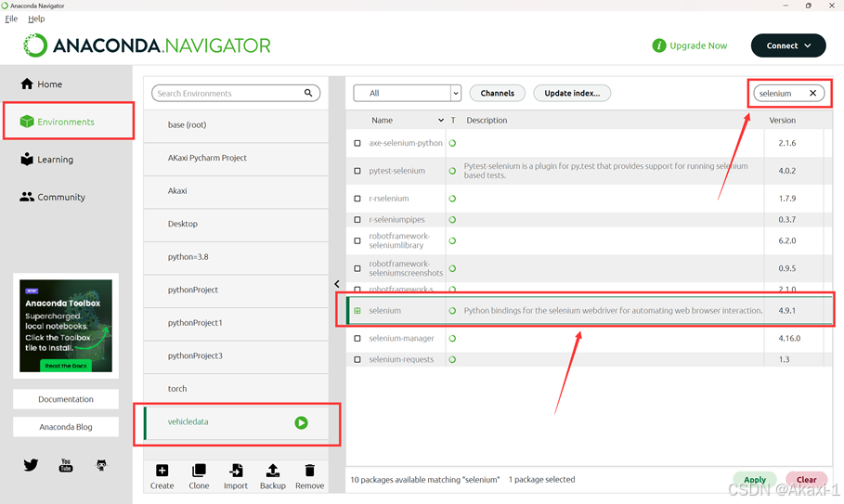Unmark the selenium package checkbox
844x504 pixels.
(357, 310)
